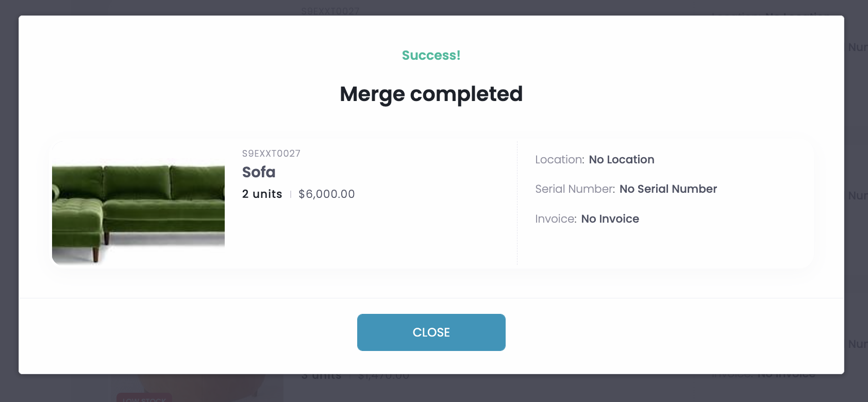Click the Location: label
Screen dimensions: 868x402
click(560, 160)
